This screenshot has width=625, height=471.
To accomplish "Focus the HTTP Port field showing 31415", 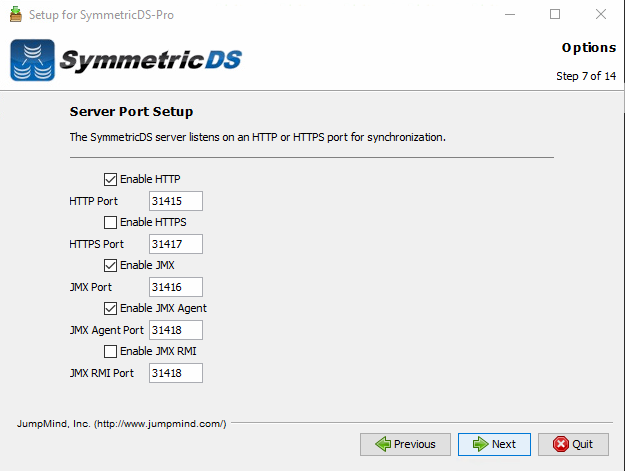I will coord(176,201).
